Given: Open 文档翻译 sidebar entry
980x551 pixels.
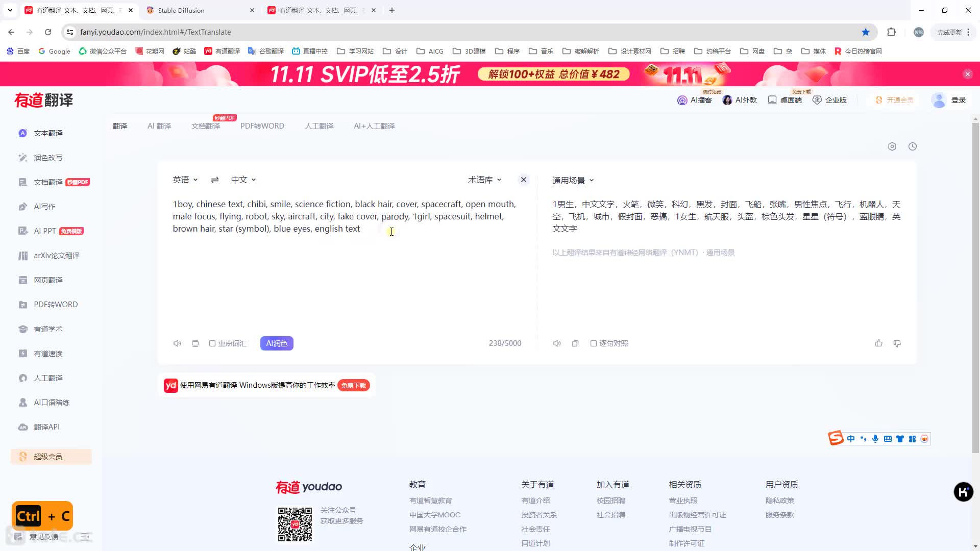Looking at the screenshot, I should coord(48,182).
